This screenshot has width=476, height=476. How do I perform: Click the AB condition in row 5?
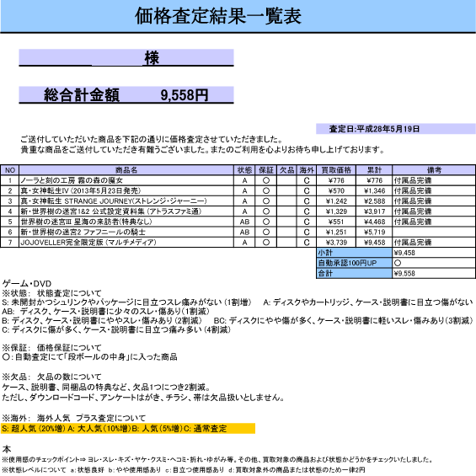point(244,222)
